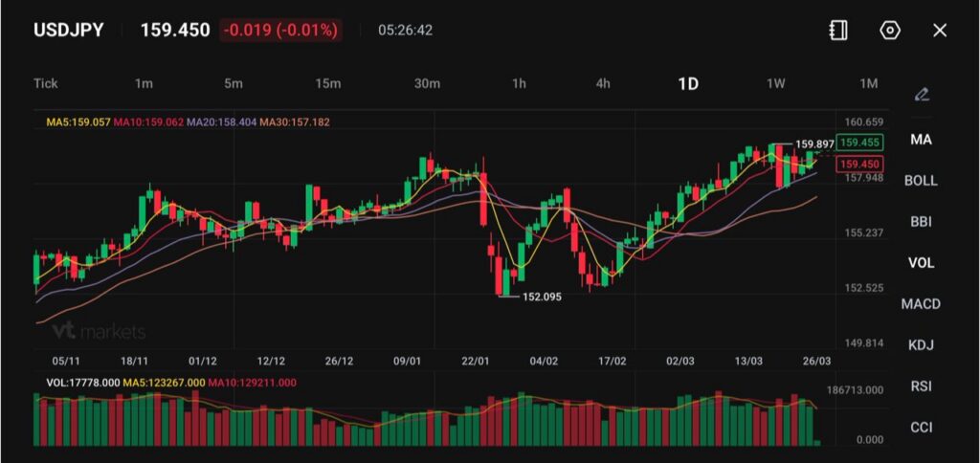Enable the BBI indicator
The height and width of the screenshot is (463, 980).
click(921, 222)
